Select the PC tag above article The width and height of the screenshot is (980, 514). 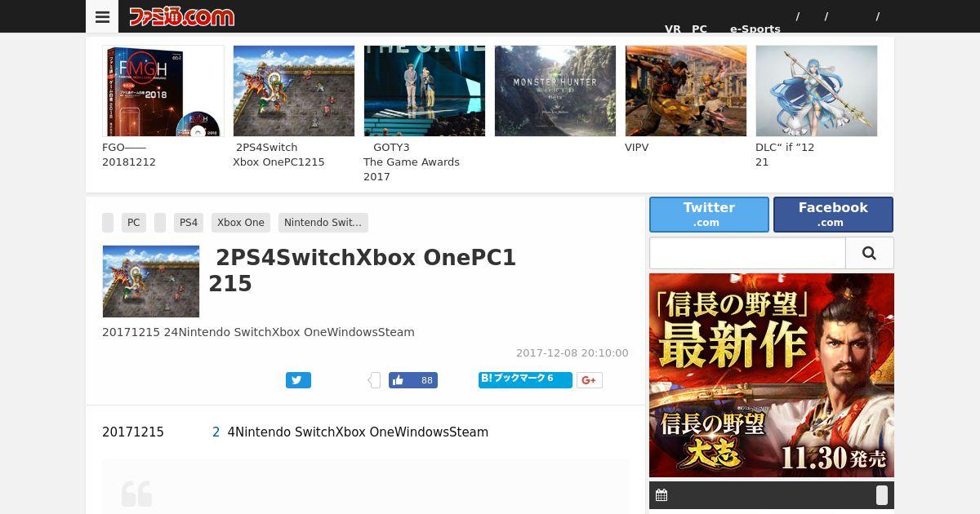tap(134, 223)
